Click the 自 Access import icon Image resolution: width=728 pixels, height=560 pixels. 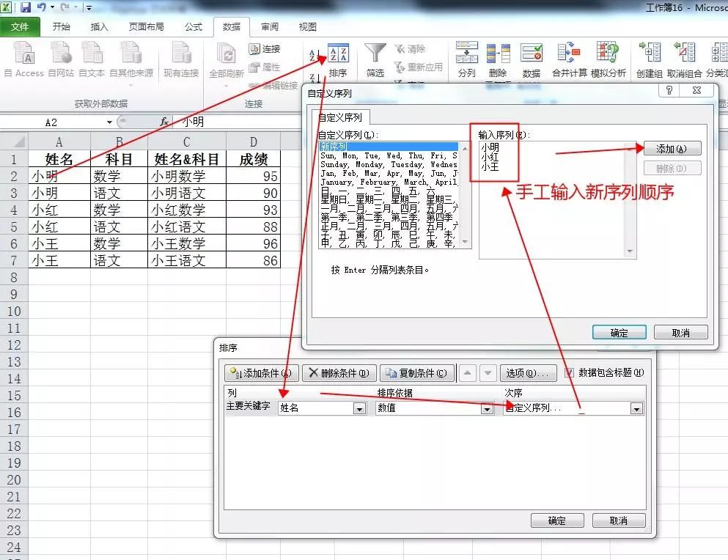pos(24,56)
